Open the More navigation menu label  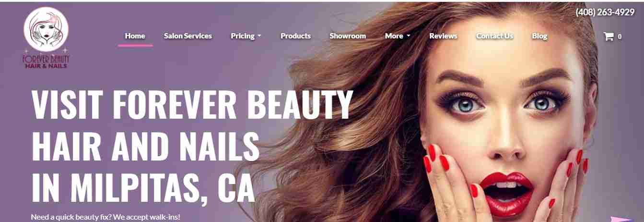coord(394,36)
